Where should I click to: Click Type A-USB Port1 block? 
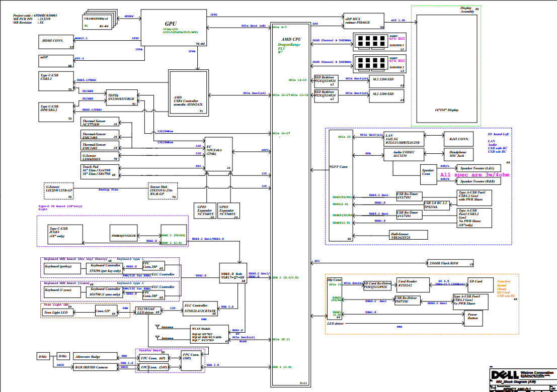475,198
